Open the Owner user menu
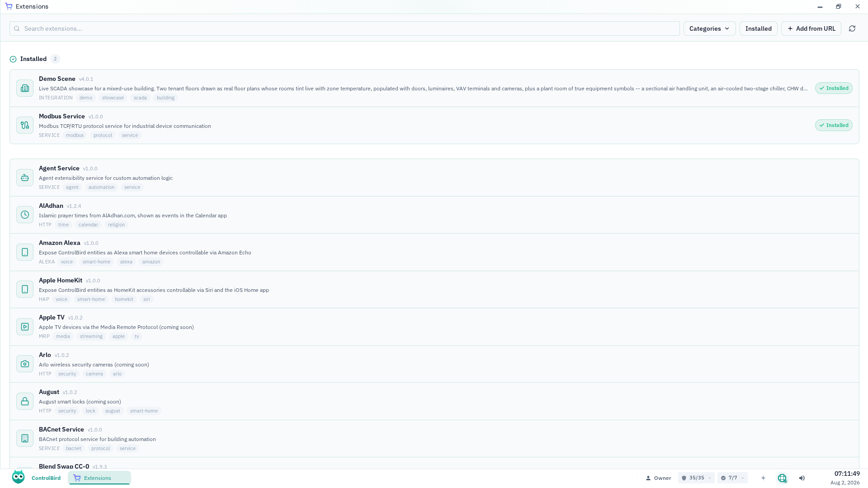This screenshot has height=488, width=868. tap(658, 478)
